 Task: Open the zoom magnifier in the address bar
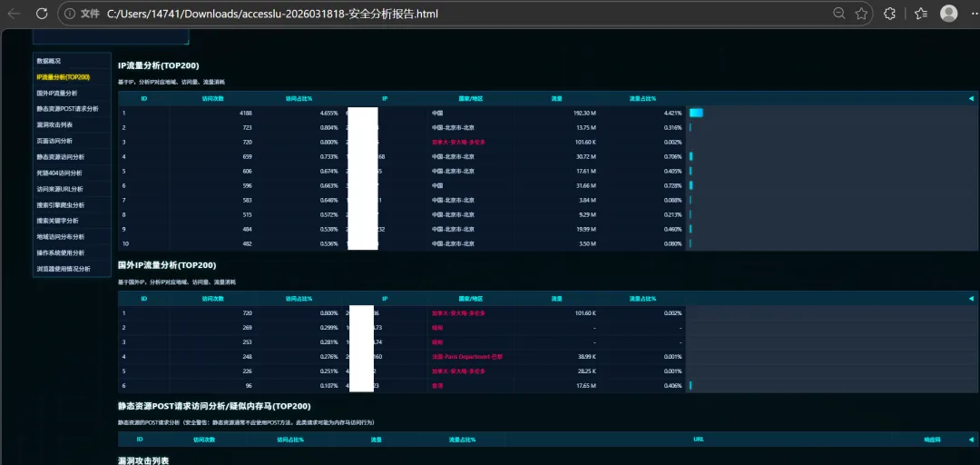(x=839, y=13)
